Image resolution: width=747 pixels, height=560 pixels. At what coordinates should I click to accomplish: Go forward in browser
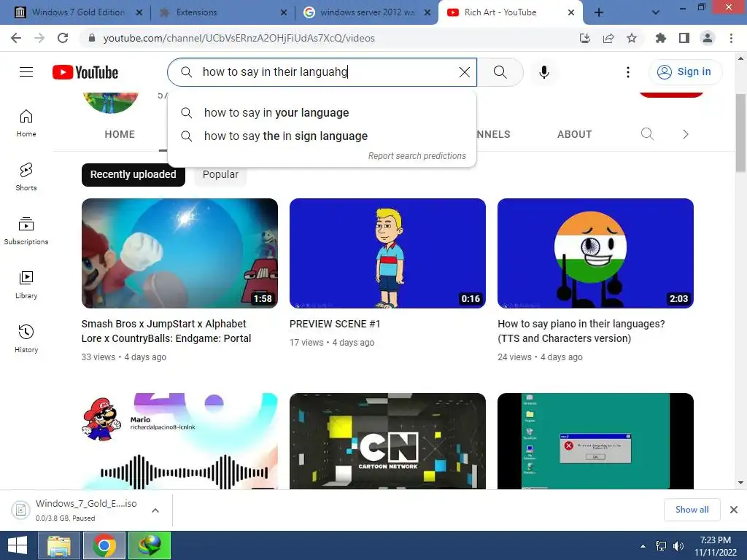click(x=39, y=38)
